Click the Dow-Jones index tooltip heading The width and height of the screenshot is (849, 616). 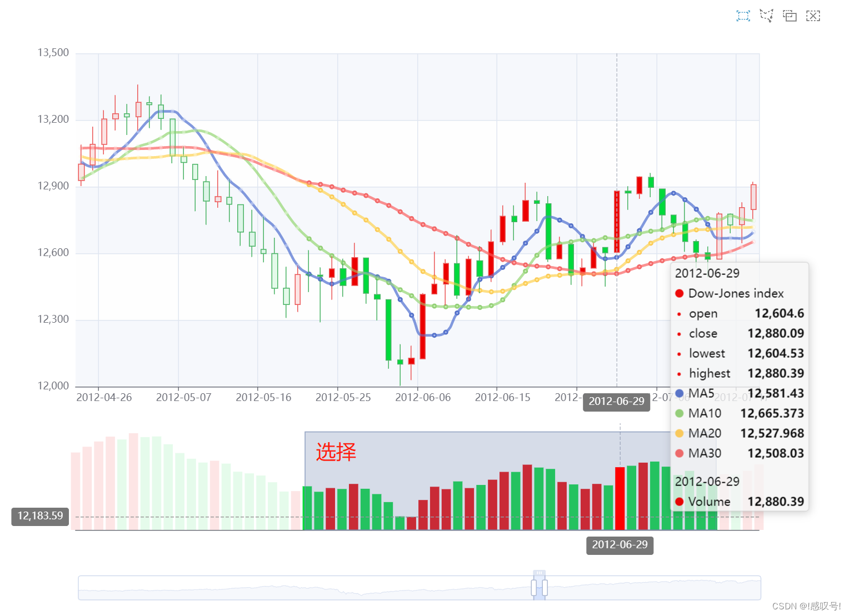tap(736, 293)
